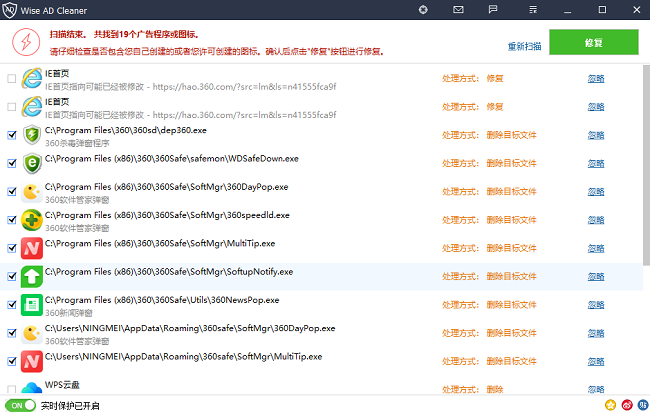The image size is (650, 416).
Task: Click the 360DayPop.exe yellow duck icon
Action: (32, 192)
